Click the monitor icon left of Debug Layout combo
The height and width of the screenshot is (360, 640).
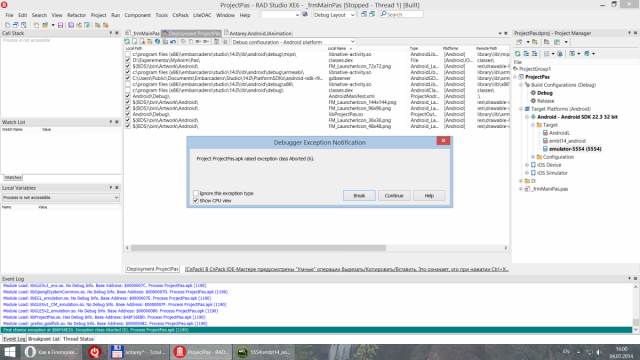pyautogui.click(x=305, y=14)
